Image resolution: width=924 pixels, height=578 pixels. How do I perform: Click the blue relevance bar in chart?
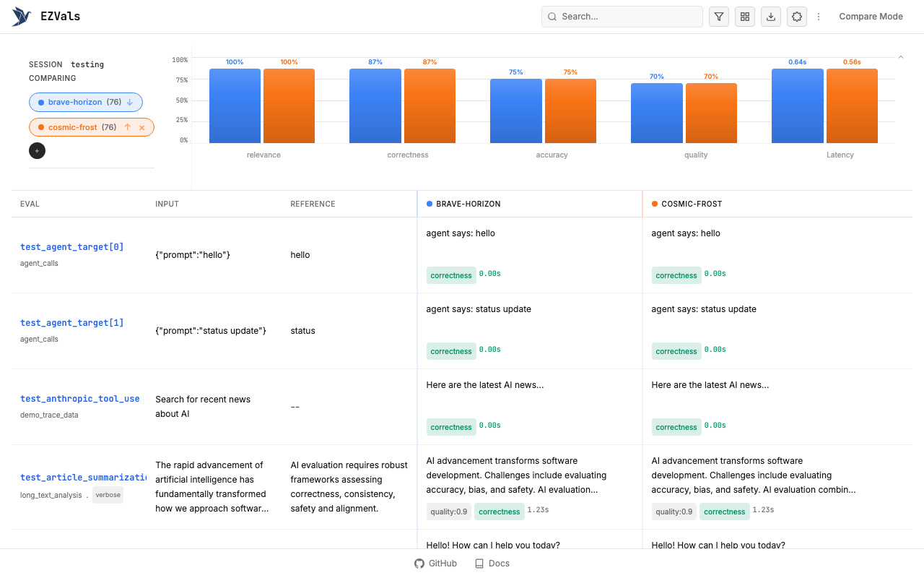pyautogui.click(x=235, y=105)
